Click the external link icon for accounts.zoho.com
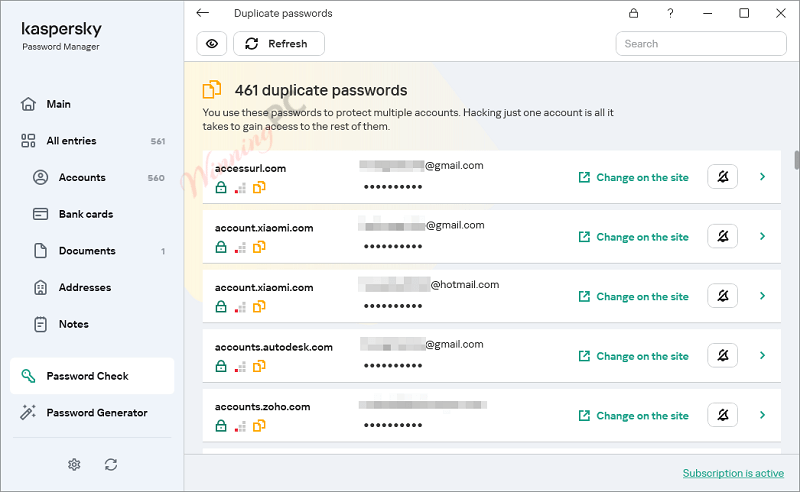This screenshot has width=800, height=492. 584,415
